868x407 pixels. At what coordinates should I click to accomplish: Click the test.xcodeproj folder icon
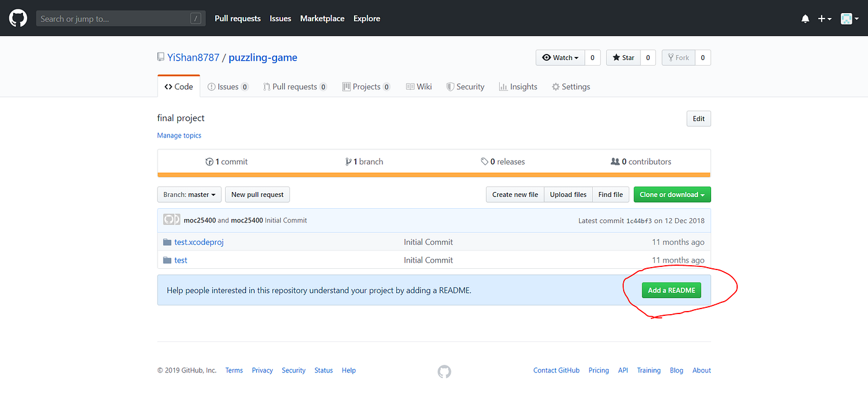167,242
